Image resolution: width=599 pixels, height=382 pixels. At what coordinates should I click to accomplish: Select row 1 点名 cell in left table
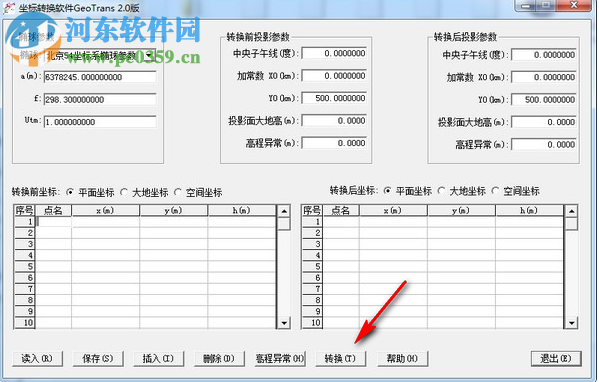click(x=53, y=222)
